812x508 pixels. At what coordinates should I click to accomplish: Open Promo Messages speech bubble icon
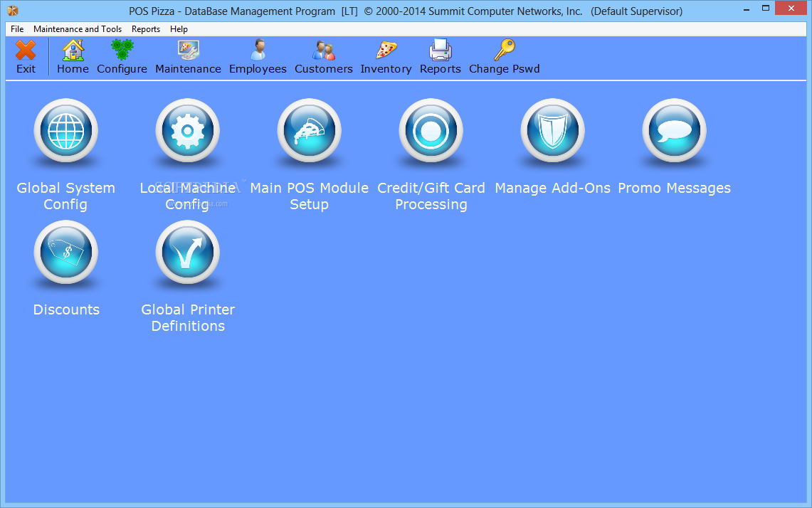pos(674,130)
